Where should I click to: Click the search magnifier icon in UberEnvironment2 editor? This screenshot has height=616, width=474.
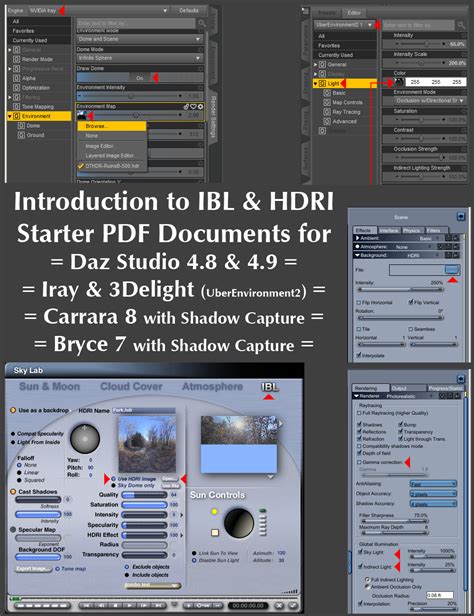461,25
